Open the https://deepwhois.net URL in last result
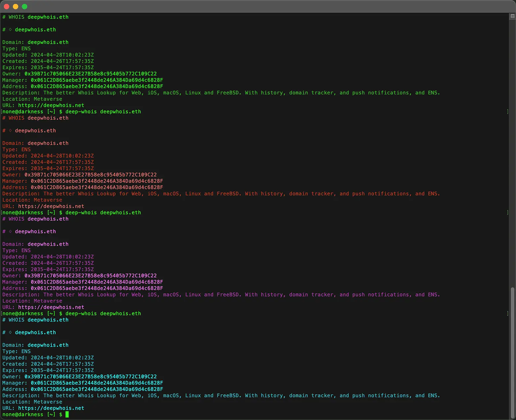Screen dimensions: 516x420 click(x=51, y=408)
